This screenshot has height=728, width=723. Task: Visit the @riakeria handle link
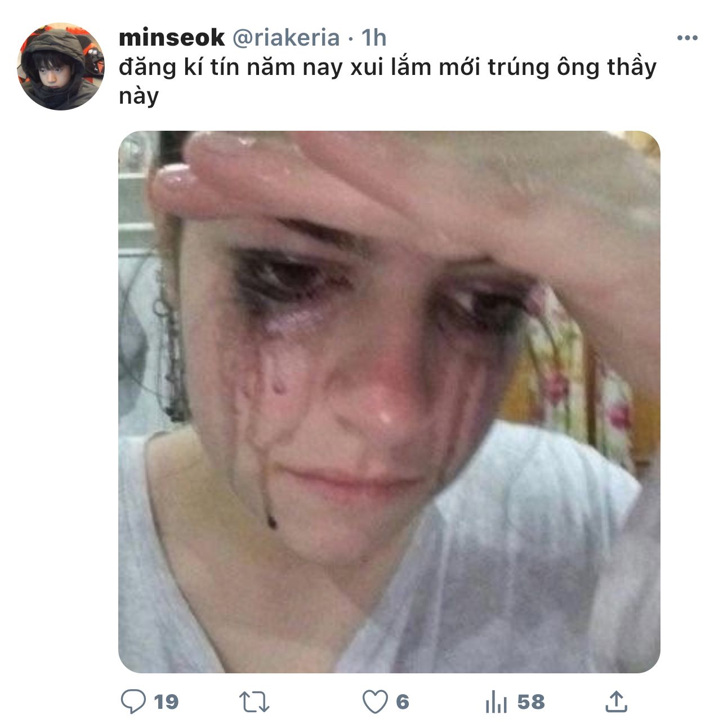pos(286,38)
